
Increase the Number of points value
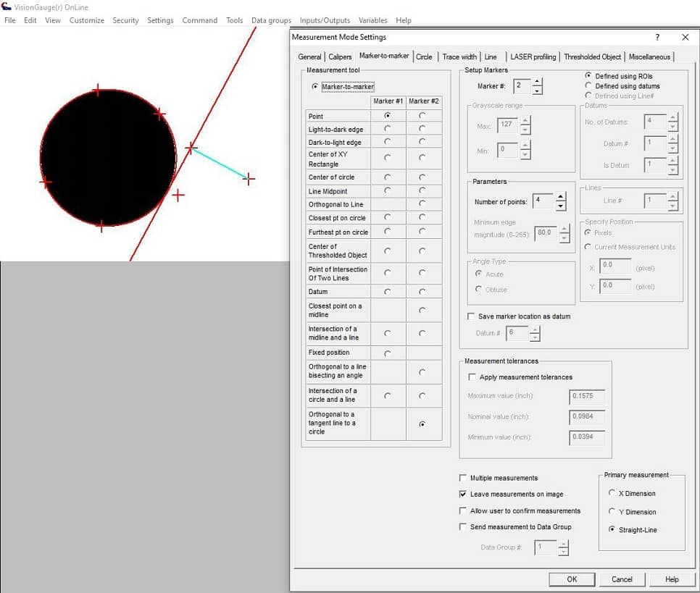(x=561, y=197)
